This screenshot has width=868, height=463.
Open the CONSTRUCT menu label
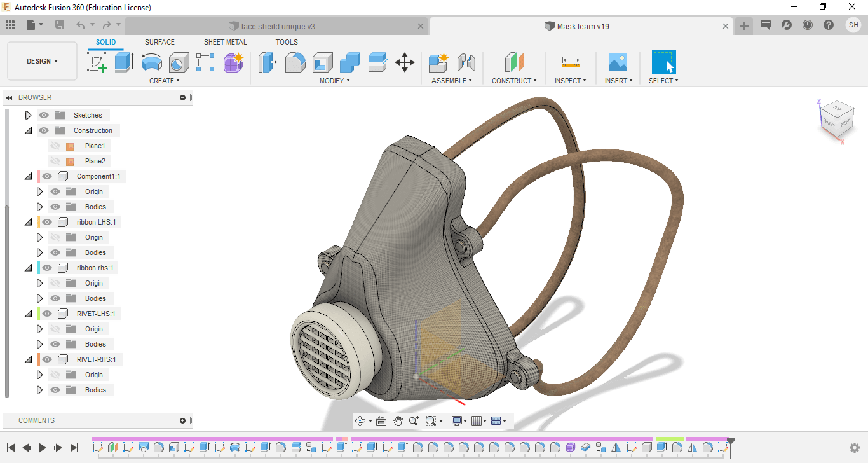(514, 81)
